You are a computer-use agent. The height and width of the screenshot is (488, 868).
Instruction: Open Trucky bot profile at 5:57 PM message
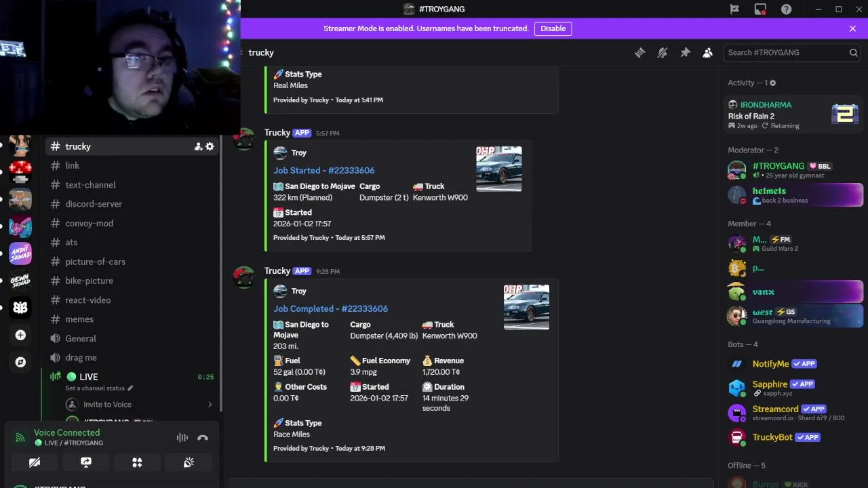click(277, 133)
